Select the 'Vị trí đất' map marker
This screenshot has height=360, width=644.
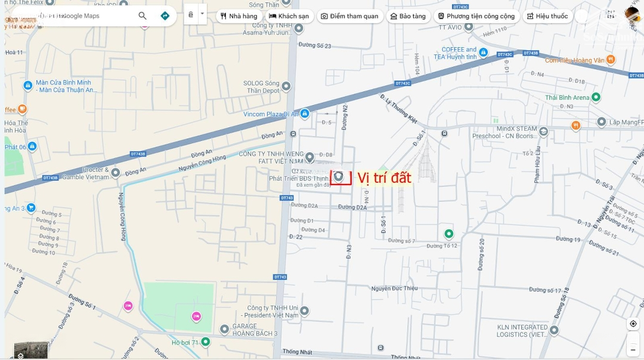pos(338,177)
